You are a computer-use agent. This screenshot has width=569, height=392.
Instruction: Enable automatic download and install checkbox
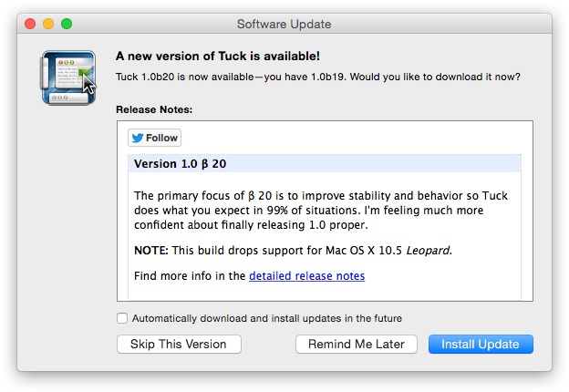pos(122,318)
